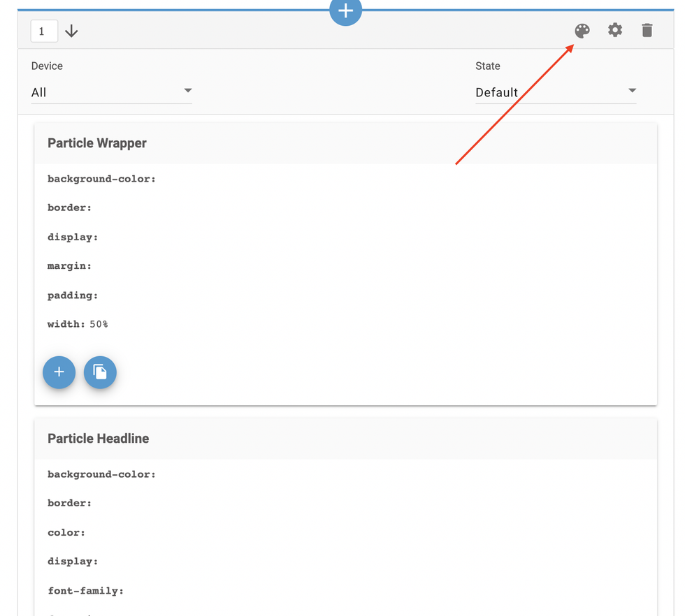
Task: Edit Particle Wrapper display property
Action: tap(73, 237)
